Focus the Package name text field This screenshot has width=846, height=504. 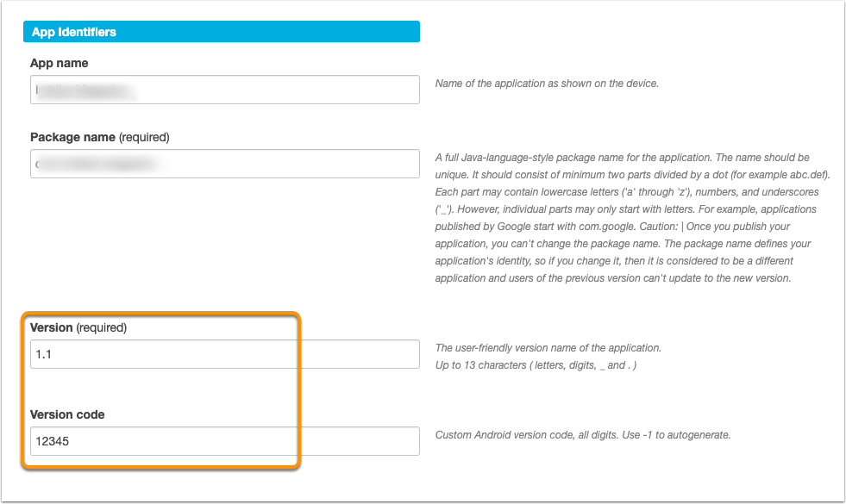coord(225,164)
